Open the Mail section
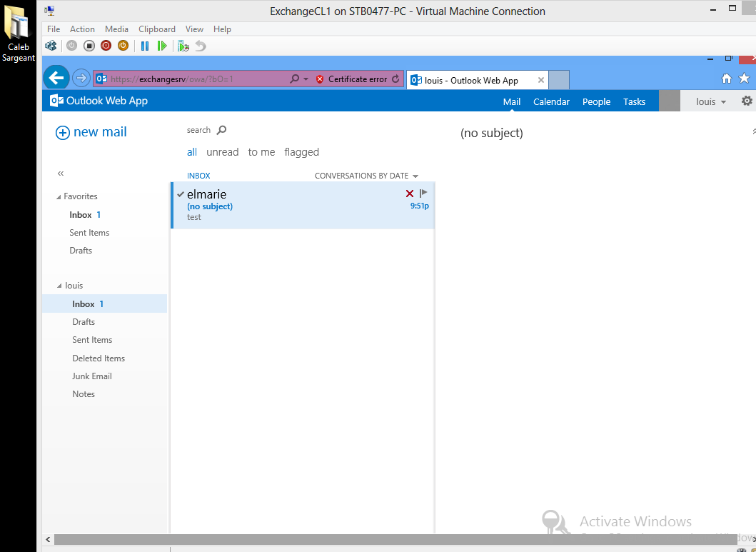Image resolution: width=756 pixels, height=552 pixels. click(512, 101)
